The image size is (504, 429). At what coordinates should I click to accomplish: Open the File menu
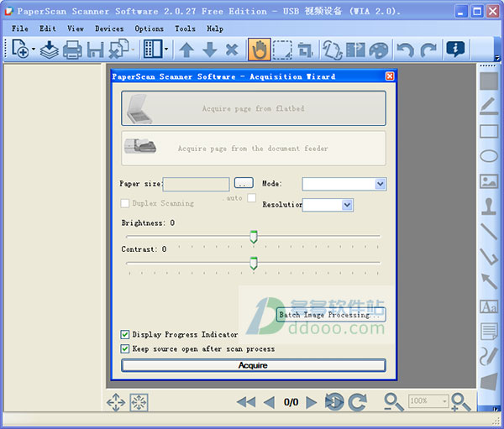coord(20,29)
